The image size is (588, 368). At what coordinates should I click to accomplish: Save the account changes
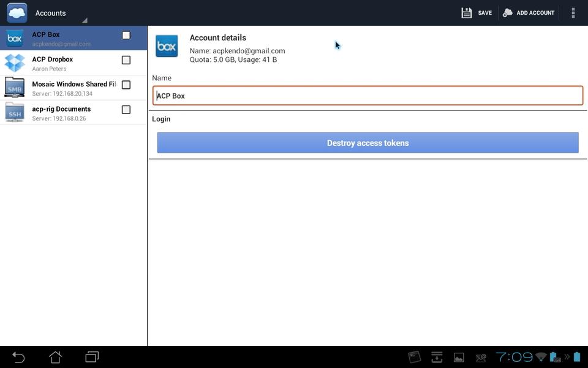[477, 13]
